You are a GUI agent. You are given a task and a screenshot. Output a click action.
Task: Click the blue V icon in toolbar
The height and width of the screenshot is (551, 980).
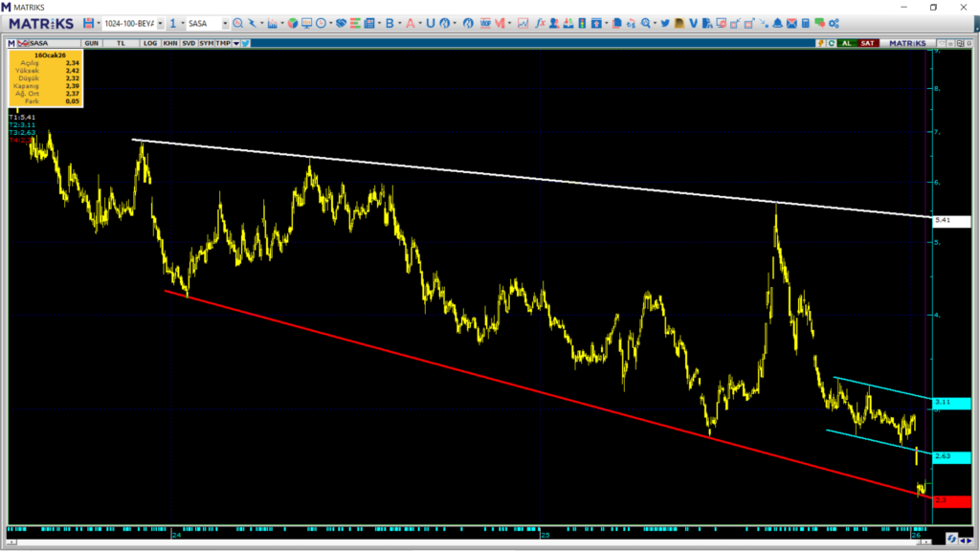693,23
